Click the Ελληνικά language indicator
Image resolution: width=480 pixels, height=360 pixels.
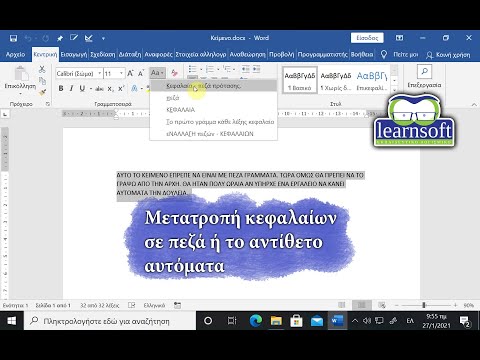(154, 305)
